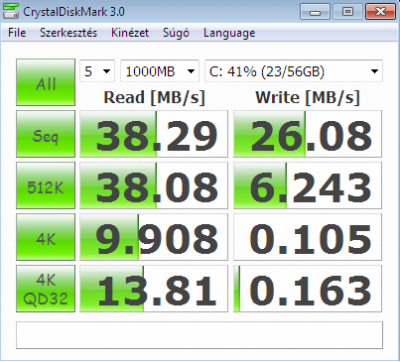The image size is (400, 362).
Task: Open the Súgó menu
Action: click(176, 33)
